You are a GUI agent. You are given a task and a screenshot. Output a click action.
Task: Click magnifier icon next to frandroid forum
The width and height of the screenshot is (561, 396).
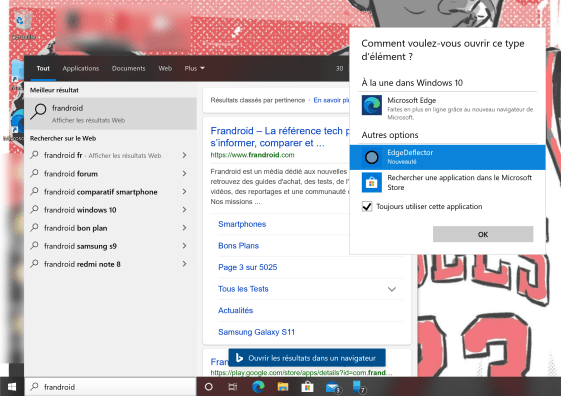coord(34,173)
